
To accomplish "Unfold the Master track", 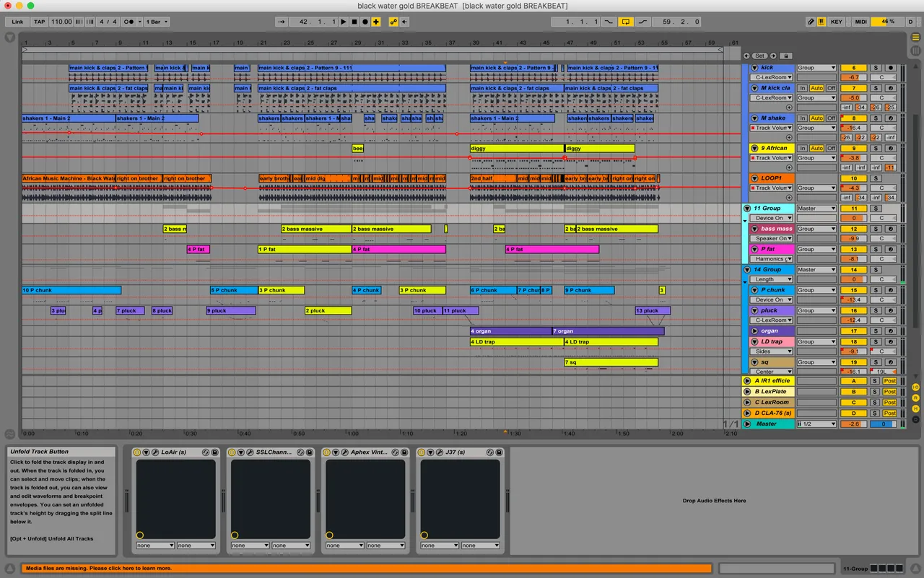I will [747, 424].
